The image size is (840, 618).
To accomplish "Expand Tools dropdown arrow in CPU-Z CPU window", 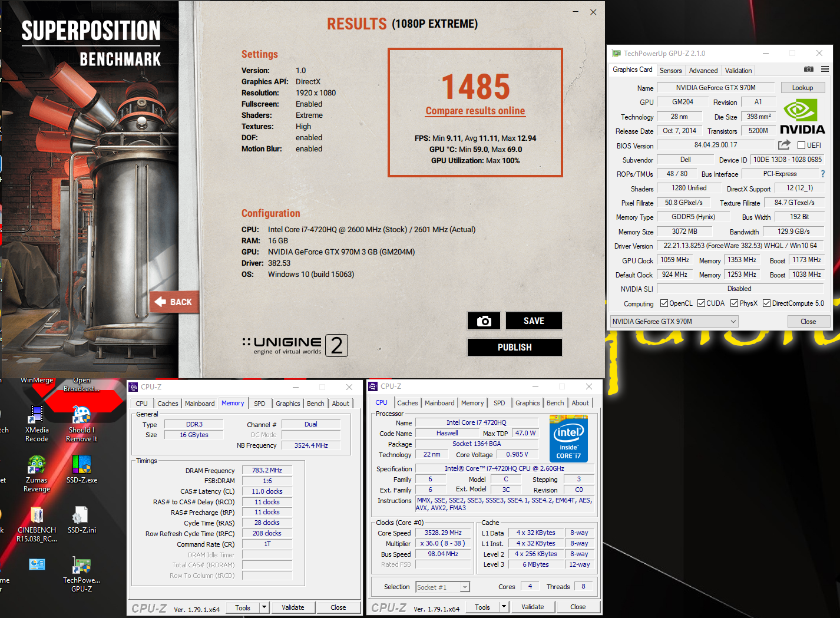I will pyautogui.click(x=504, y=607).
